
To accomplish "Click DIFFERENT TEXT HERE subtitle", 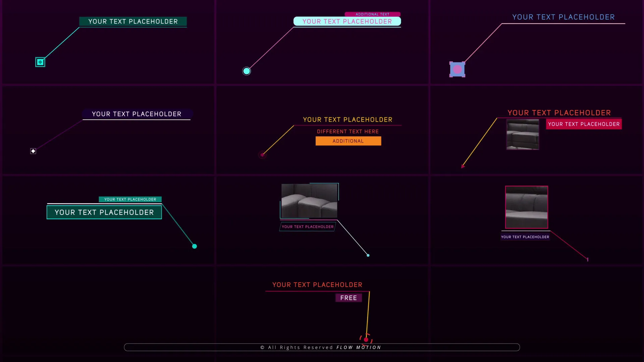I will pyautogui.click(x=348, y=132).
